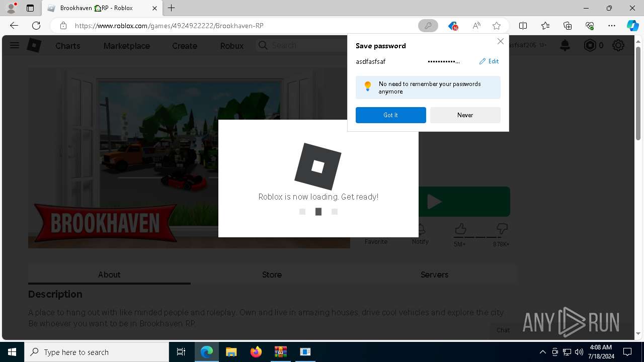Open File Explorer from the taskbar
This screenshot has width=644, height=362.
point(231,352)
